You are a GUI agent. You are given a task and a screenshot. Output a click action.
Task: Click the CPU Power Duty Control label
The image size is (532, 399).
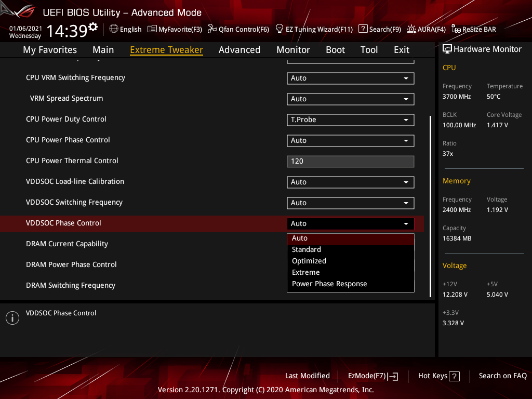coord(66,119)
